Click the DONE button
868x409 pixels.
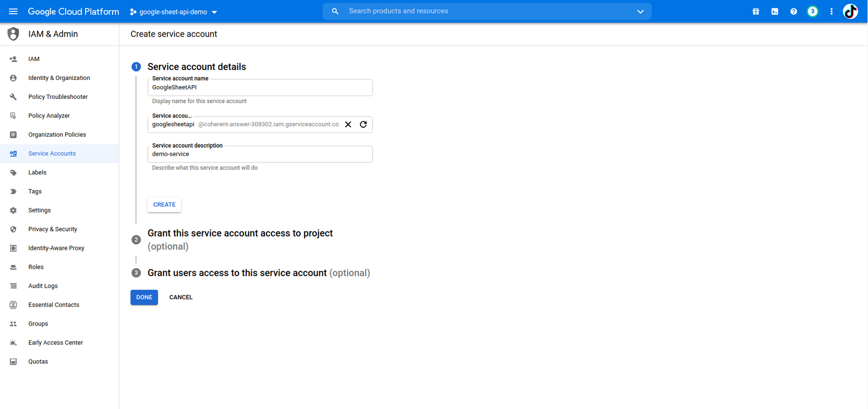point(144,298)
